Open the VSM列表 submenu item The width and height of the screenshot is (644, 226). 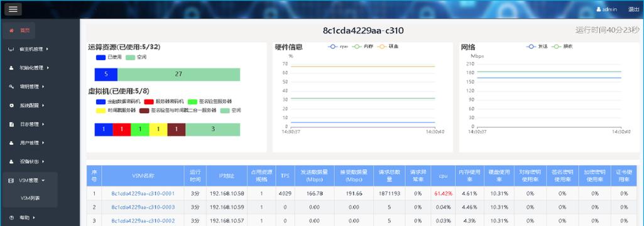tap(30, 198)
